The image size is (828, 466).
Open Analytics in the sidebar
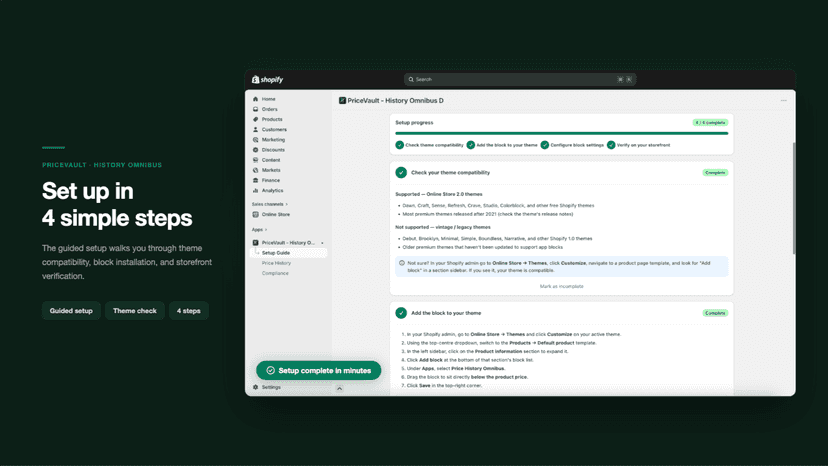(272, 190)
